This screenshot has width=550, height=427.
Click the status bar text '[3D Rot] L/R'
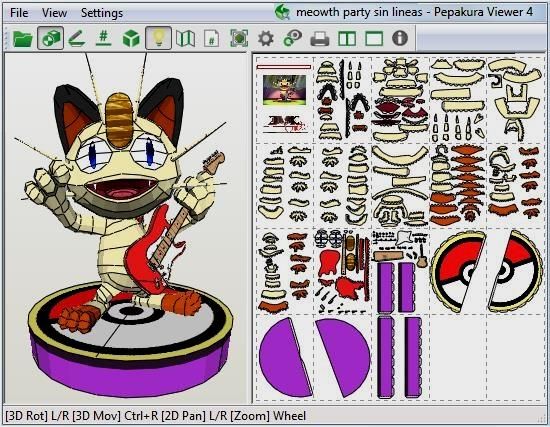37,416
